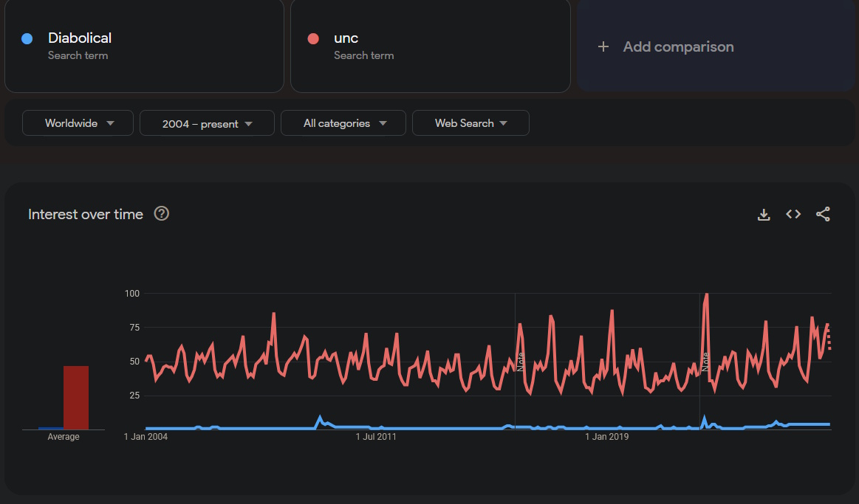This screenshot has height=504, width=859.
Task: Open the 2004 – present date range dropdown
Action: pos(207,123)
